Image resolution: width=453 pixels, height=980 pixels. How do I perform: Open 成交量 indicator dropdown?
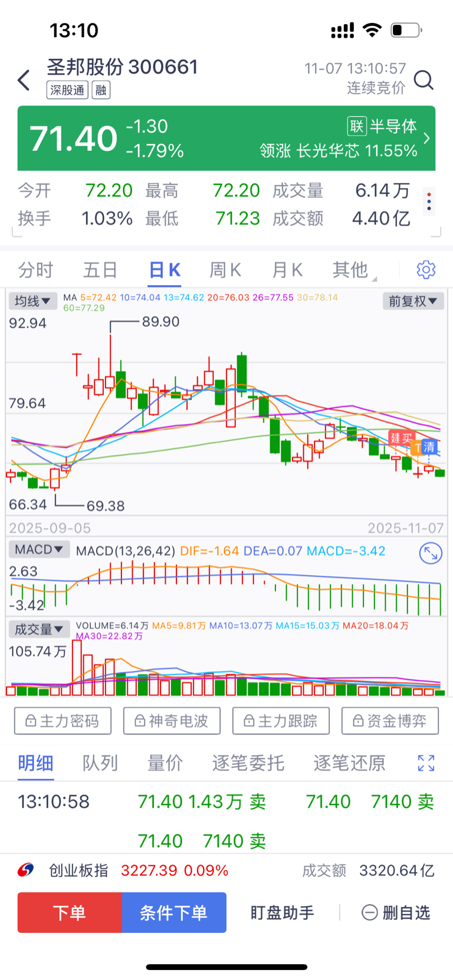[x=39, y=629]
